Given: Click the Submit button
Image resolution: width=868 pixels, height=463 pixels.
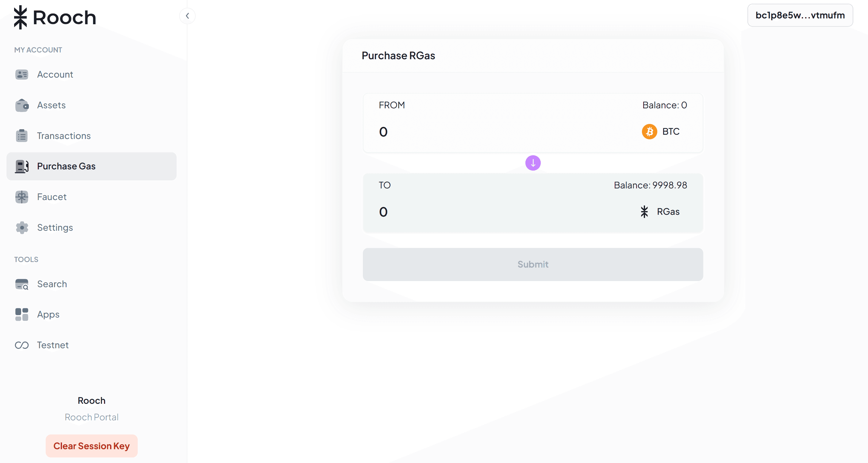Looking at the screenshot, I should coord(533,264).
